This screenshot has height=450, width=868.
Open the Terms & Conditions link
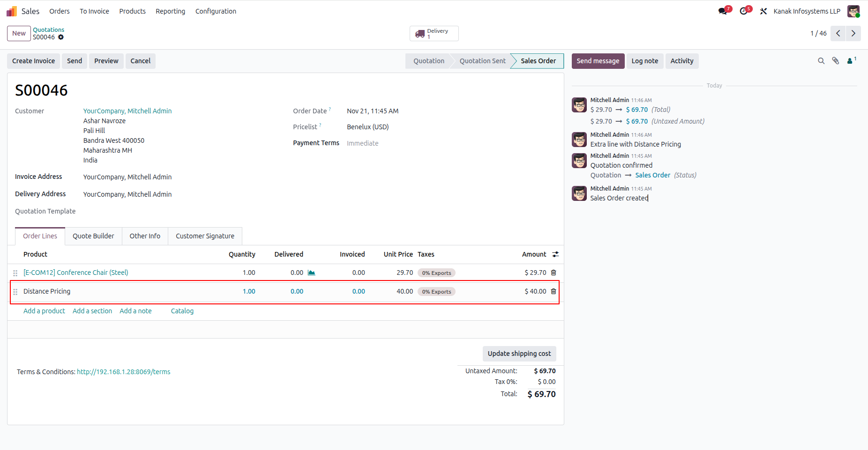tap(124, 372)
